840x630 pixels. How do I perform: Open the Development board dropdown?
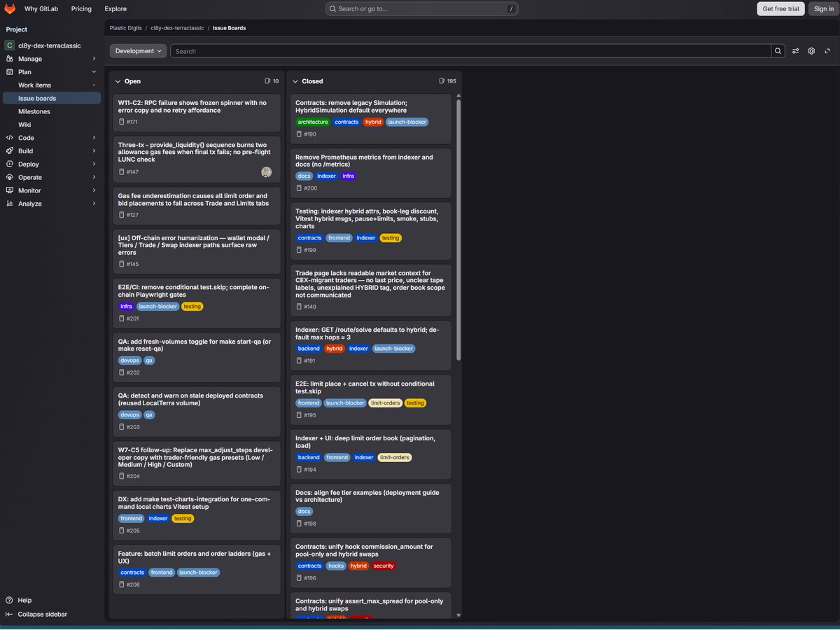click(138, 51)
